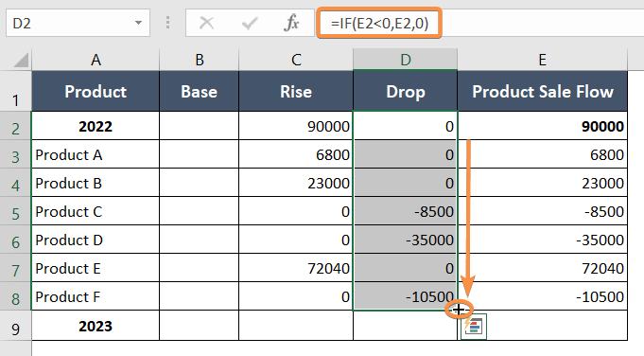Select row 4 header
The height and width of the screenshot is (356, 644).
(x=16, y=183)
